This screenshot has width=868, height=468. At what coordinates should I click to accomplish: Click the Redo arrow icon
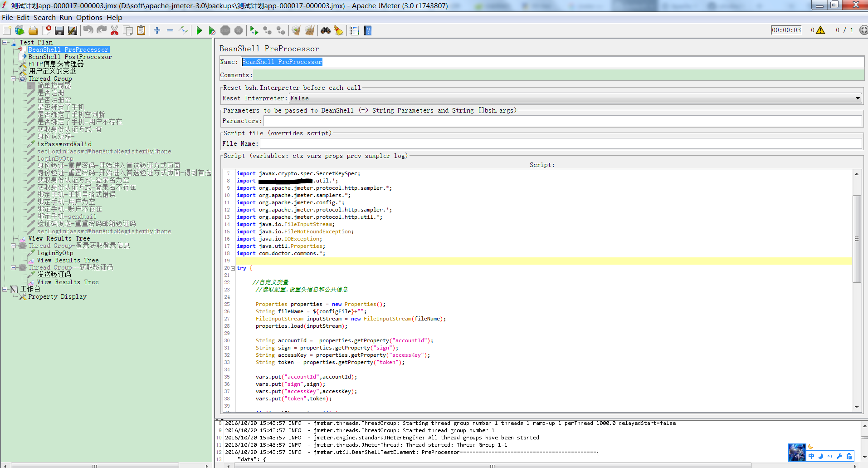tap(102, 30)
